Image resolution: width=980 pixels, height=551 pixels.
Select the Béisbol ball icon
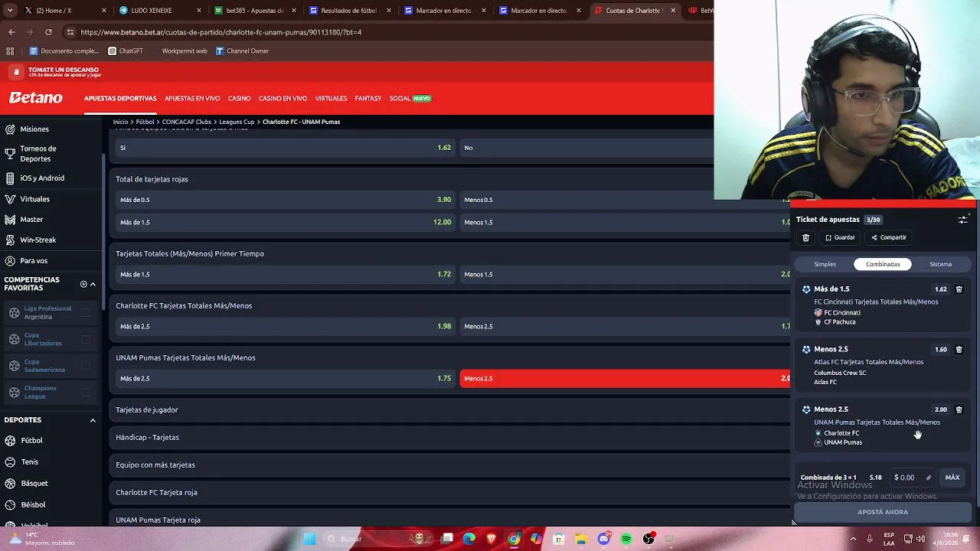pyautogui.click(x=11, y=505)
